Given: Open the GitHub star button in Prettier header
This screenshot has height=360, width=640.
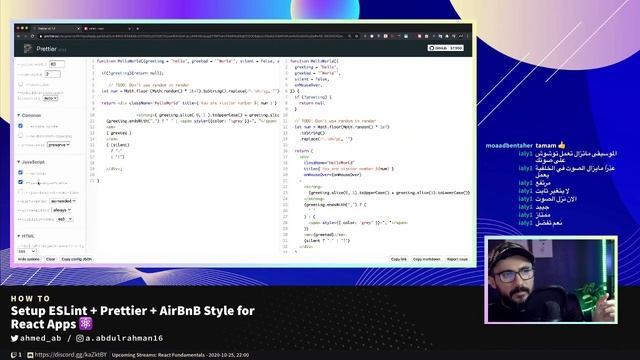Looking at the screenshot, I should (446, 48).
